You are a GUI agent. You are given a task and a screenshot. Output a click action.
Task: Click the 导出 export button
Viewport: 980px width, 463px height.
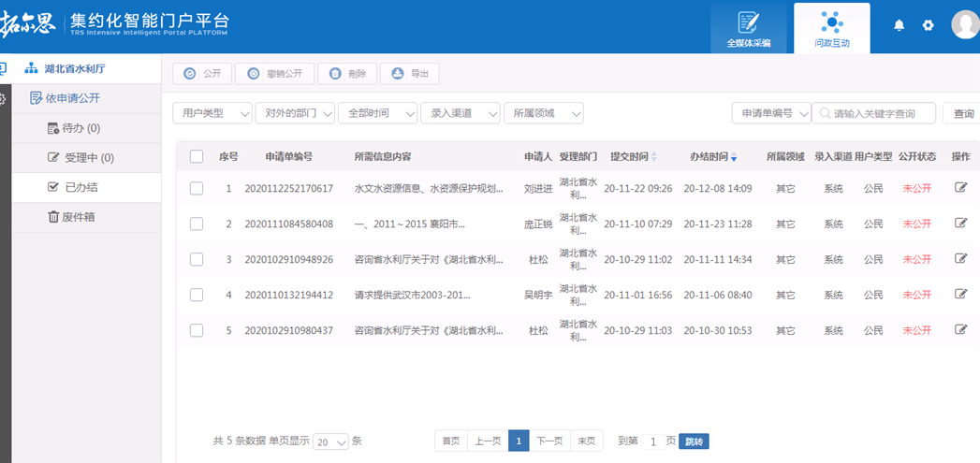coord(409,74)
